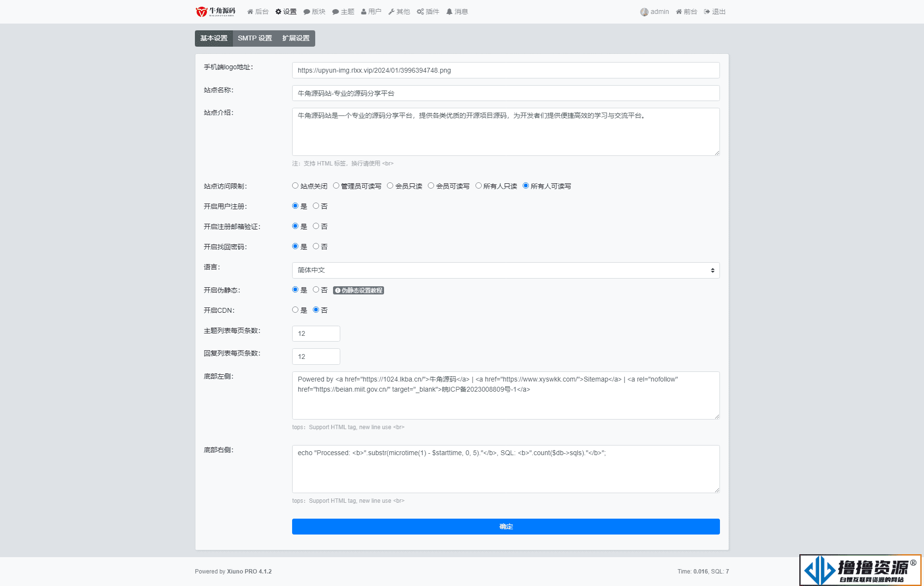This screenshot has height=586, width=924.
Task: Open 版块 in navbar
Action: [314, 12]
